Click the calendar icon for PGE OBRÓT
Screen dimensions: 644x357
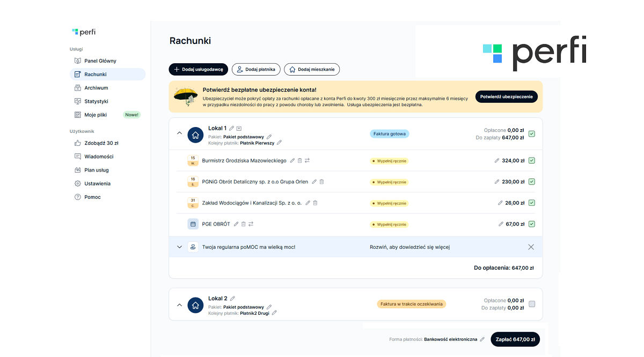[x=193, y=224]
